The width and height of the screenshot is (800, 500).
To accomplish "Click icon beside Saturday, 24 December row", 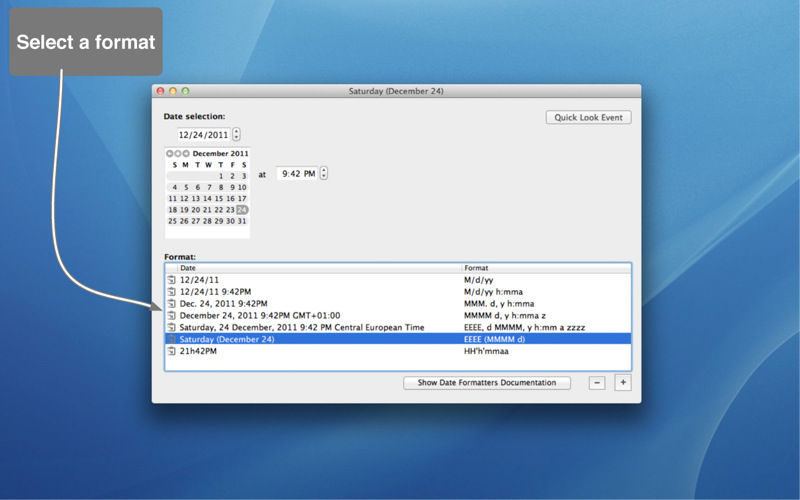I will pyautogui.click(x=171, y=328).
